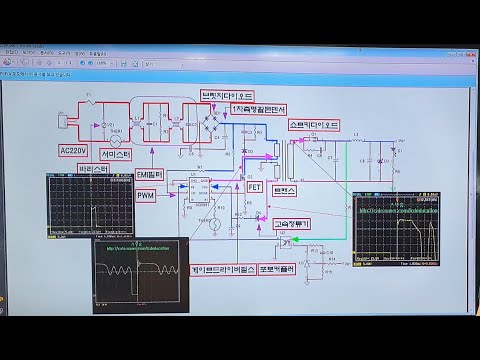Click the page number field in toolbar
Image resolution: width=480 pixels, height=360 pixels.
click(x=59, y=62)
